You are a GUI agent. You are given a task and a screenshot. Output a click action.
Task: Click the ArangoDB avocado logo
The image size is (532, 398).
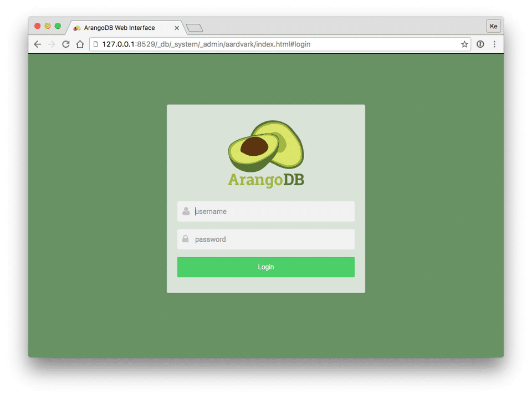[266, 146]
